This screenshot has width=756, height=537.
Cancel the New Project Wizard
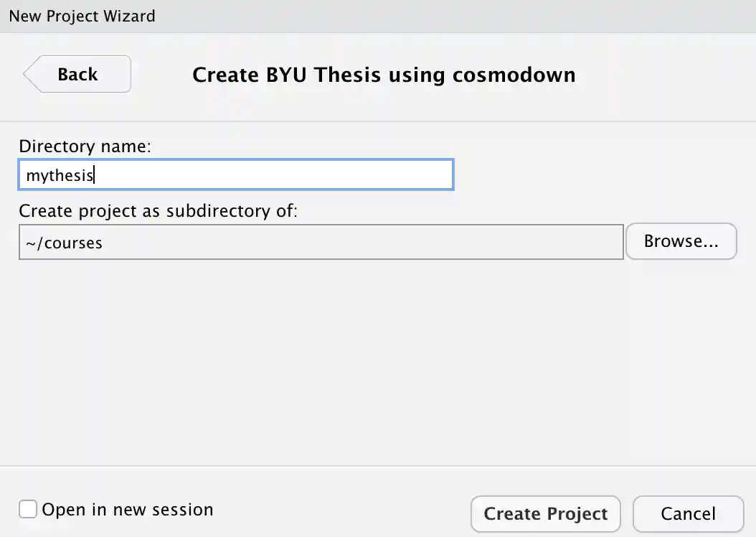pyautogui.click(x=687, y=514)
